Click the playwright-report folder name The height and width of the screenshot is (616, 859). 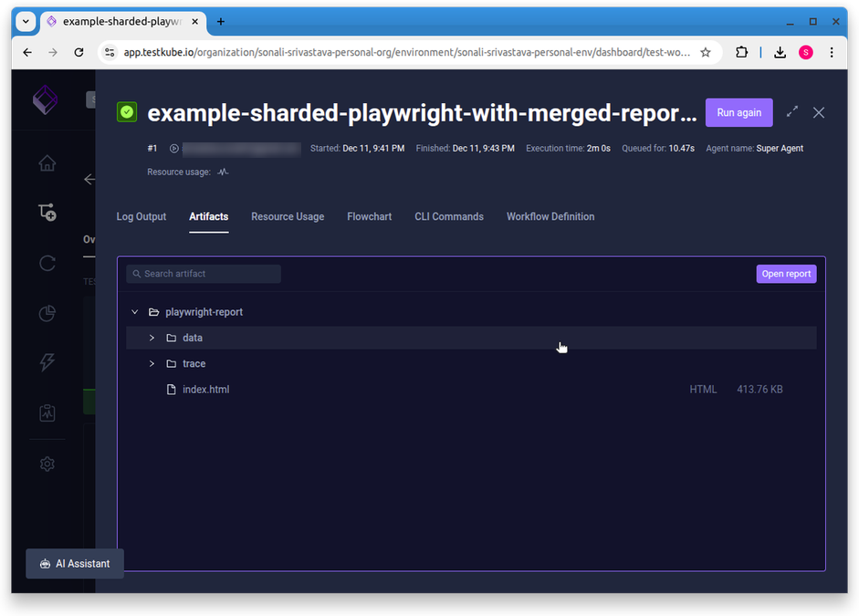[x=204, y=312]
